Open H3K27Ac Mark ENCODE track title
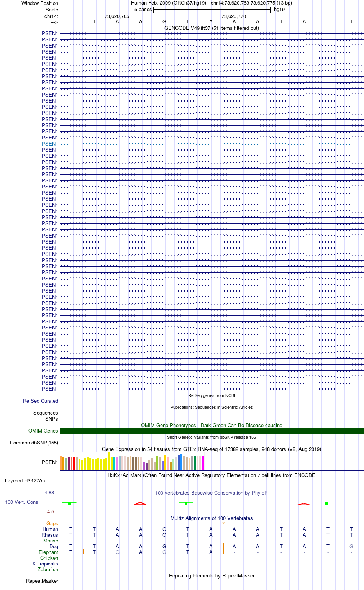The image size is (364, 590). click(x=212, y=475)
